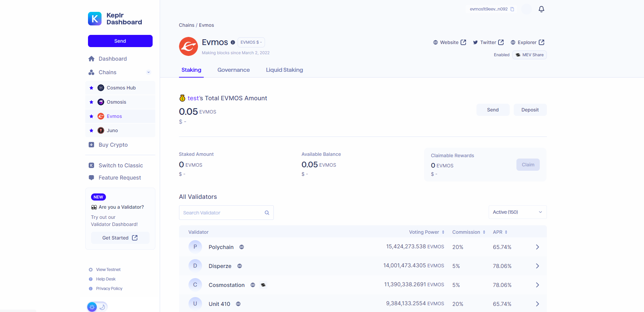Open Unit 410 row arrow
The image size is (644, 312).
(x=537, y=304)
